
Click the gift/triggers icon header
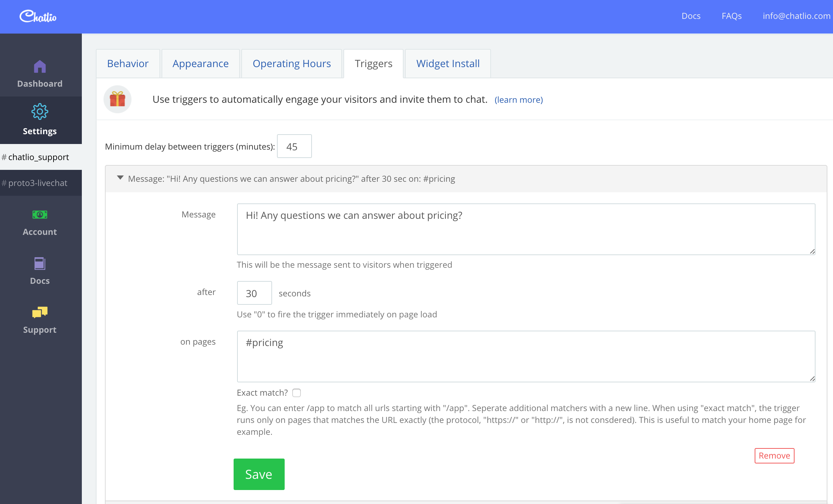coord(117,100)
